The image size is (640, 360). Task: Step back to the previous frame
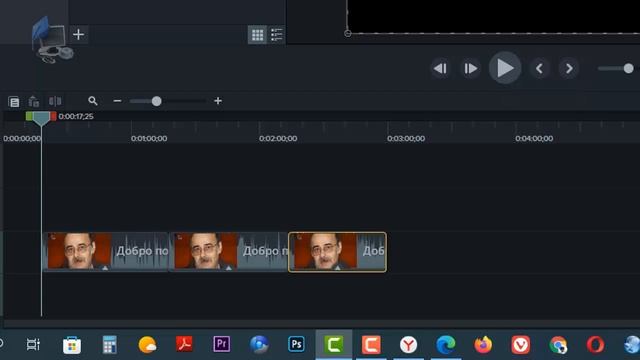pos(440,69)
